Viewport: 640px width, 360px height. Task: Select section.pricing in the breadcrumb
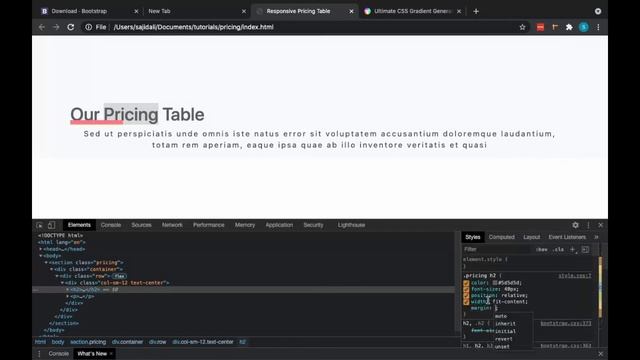point(88,342)
